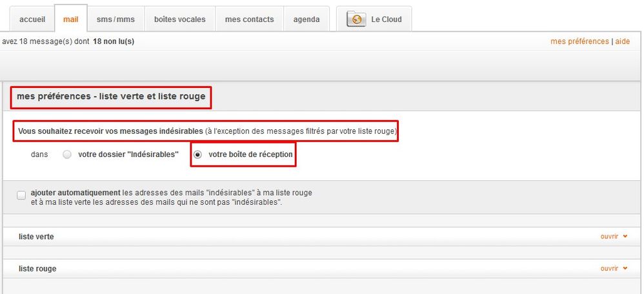Expand liste rouge with the ouvrir link
Viewport: 644px width, 294px height.
[609, 268]
